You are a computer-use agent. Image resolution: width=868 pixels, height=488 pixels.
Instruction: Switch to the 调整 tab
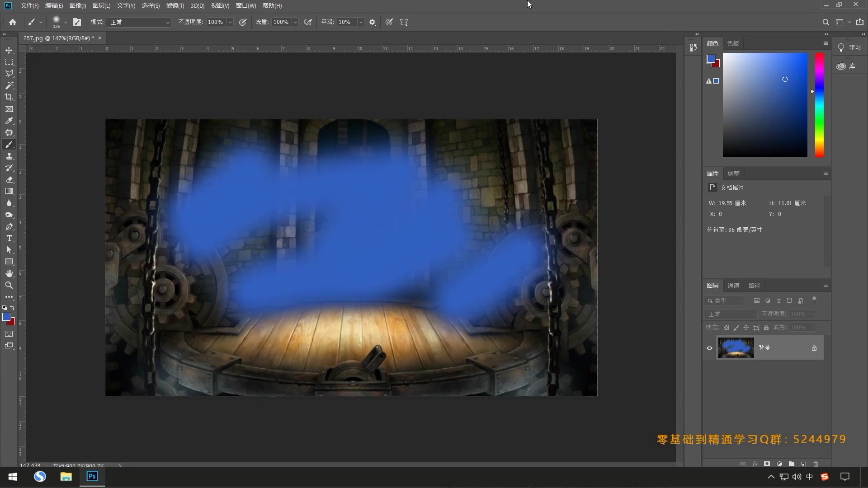click(x=733, y=174)
